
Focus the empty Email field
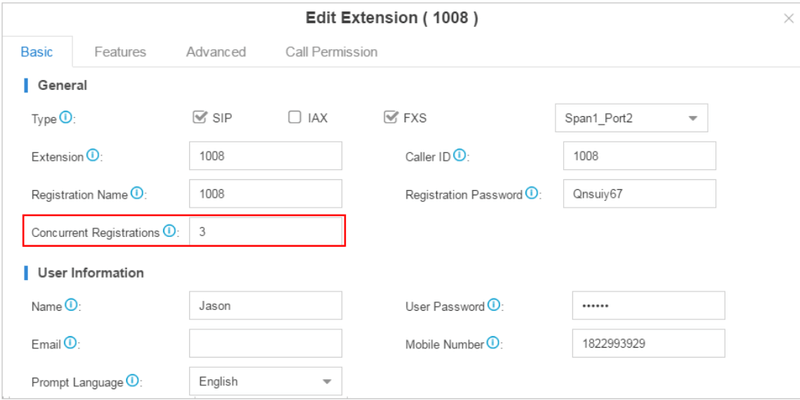point(265,343)
